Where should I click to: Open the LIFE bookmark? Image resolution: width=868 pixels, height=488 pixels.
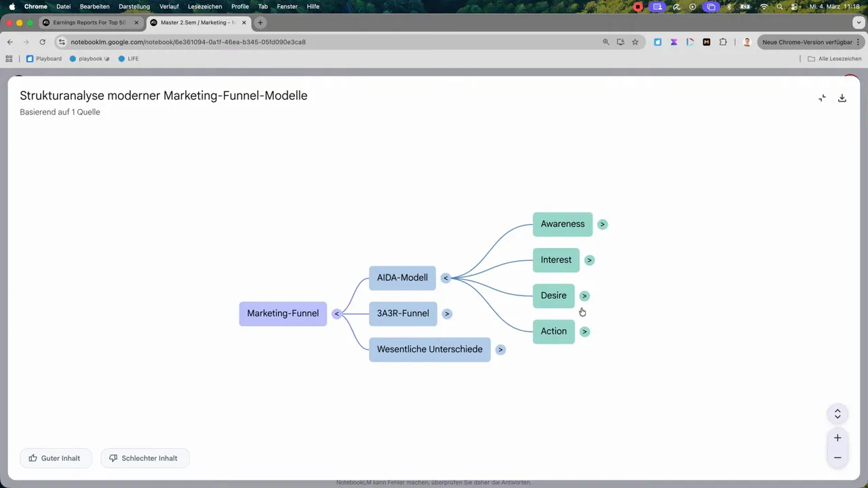pyautogui.click(x=128, y=59)
